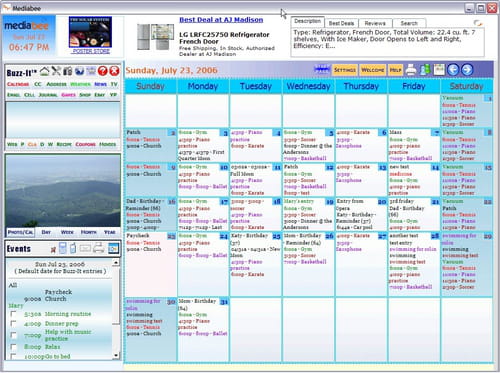Click the Weather link in Buzz-It
The height and width of the screenshot is (373, 500).
[x=80, y=84]
